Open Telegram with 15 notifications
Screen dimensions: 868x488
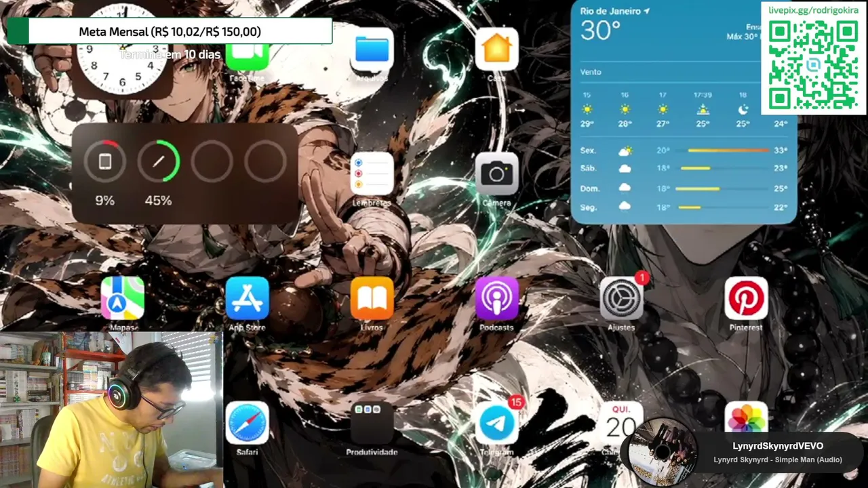point(496,423)
